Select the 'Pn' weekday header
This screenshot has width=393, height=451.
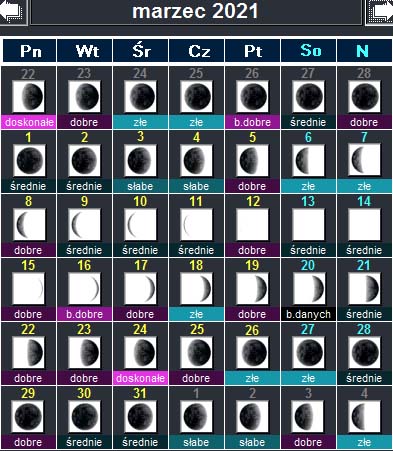(30, 51)
